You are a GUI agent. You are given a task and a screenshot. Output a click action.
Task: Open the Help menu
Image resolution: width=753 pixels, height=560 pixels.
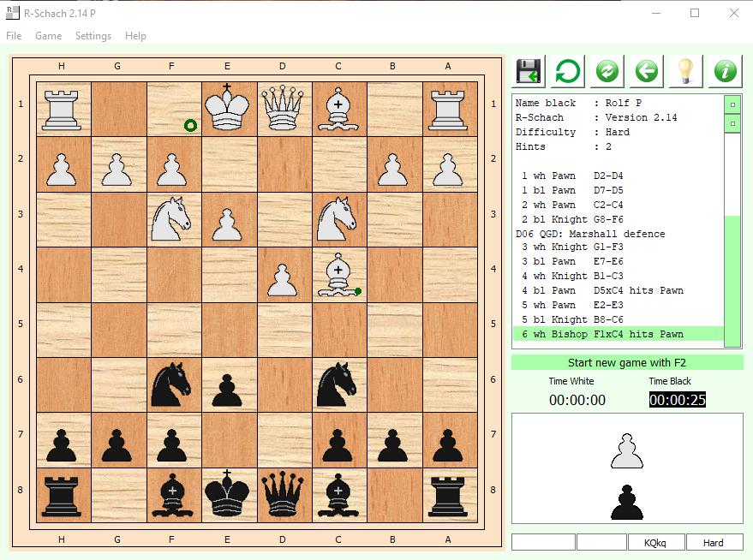[135, 36]
